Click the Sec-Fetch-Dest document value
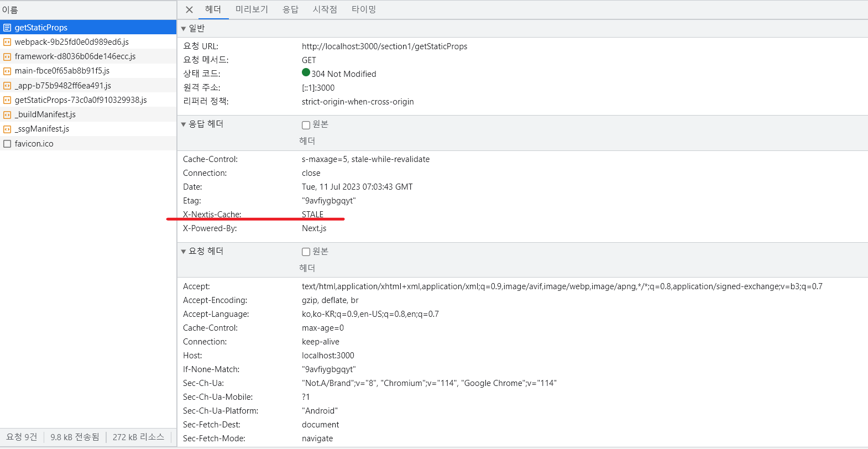868x449 pixels. tap(321, 425)
